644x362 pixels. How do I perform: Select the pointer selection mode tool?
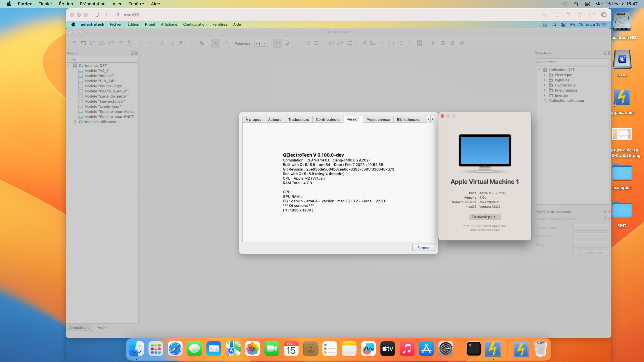216,43
